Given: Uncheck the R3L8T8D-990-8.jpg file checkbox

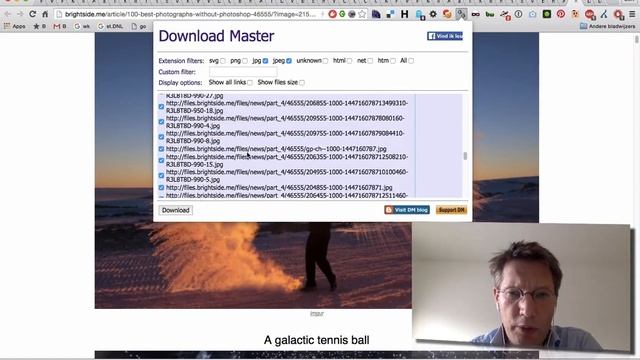Looking at the screenshot, I should point(161,137).
